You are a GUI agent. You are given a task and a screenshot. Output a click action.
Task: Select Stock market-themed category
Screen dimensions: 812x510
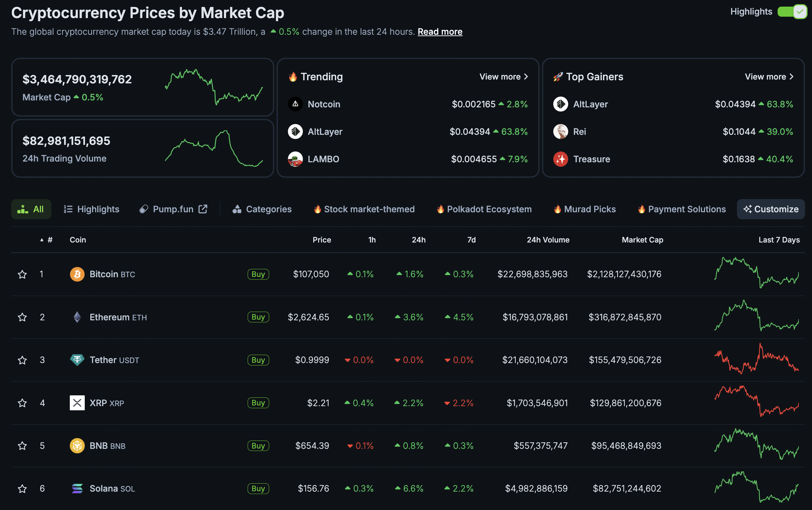364,209
